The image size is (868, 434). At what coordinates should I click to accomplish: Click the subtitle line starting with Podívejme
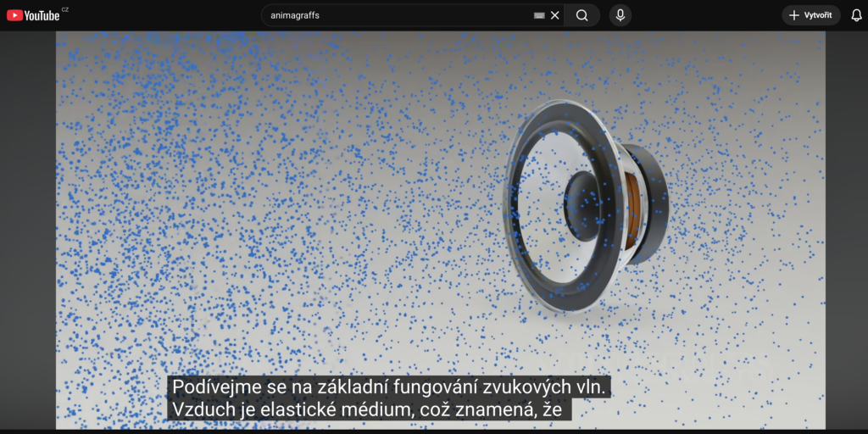pos(390,387)
